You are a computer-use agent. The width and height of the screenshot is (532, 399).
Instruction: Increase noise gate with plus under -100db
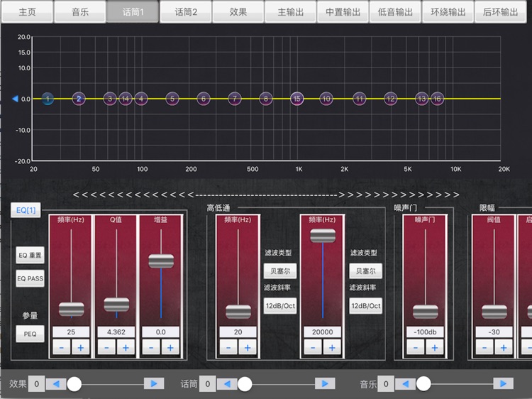click(435, 347)
